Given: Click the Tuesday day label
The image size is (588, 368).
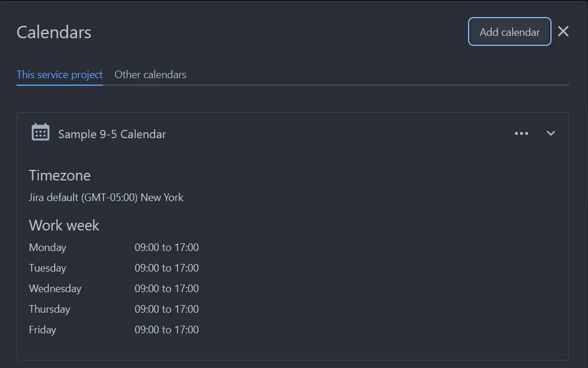Looking at the screenshot, I should (x=48, y=268).
